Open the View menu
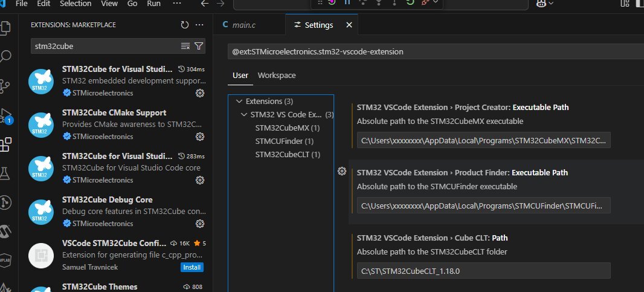Screen dimensions: 644x292 point(109,4)
